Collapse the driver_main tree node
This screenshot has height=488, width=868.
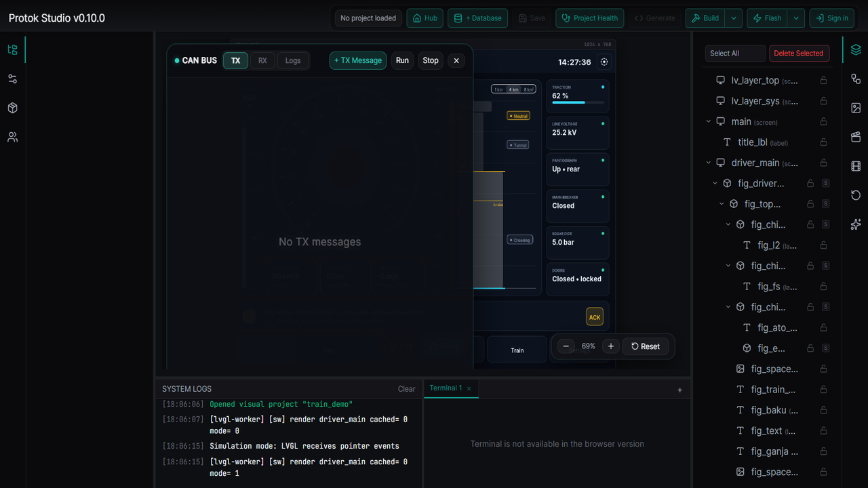click(x=709, y=163)
